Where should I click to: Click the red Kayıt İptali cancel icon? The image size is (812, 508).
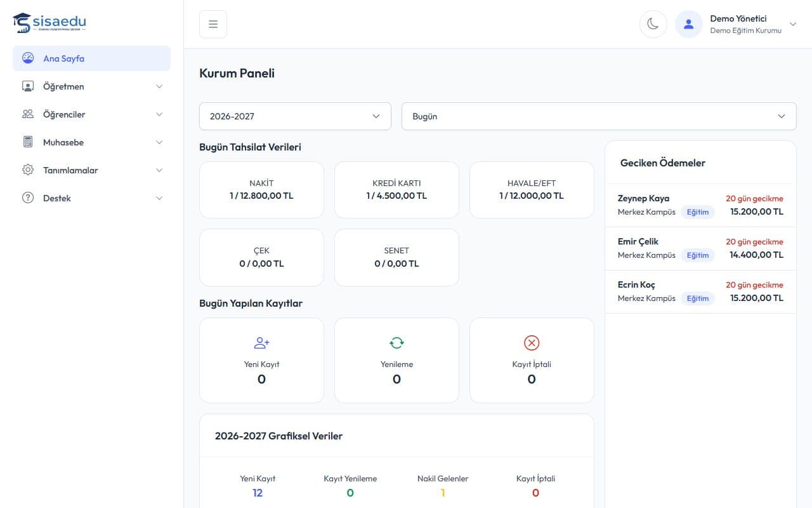tap(532, 343)
